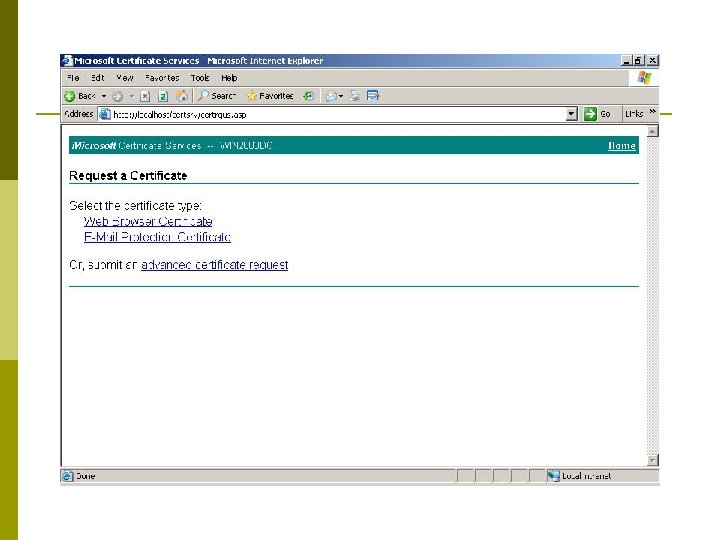
Task: Open the Tools menu
Action: (200, 78)
